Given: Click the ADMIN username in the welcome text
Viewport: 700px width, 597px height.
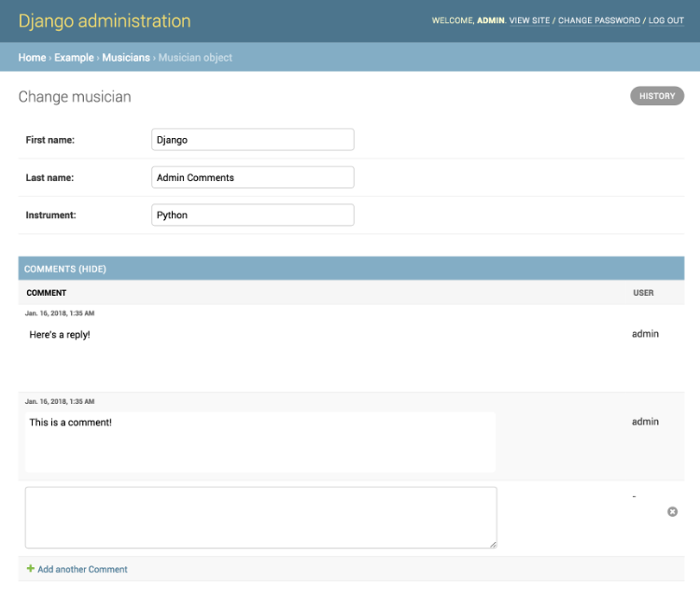Looking at the screenshot, I should [x=491, y=21].
